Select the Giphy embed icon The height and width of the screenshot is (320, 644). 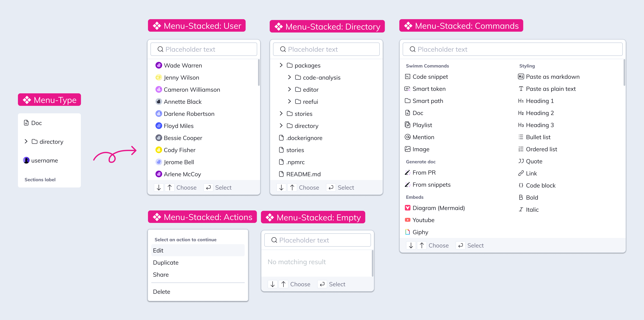[407, 232]
